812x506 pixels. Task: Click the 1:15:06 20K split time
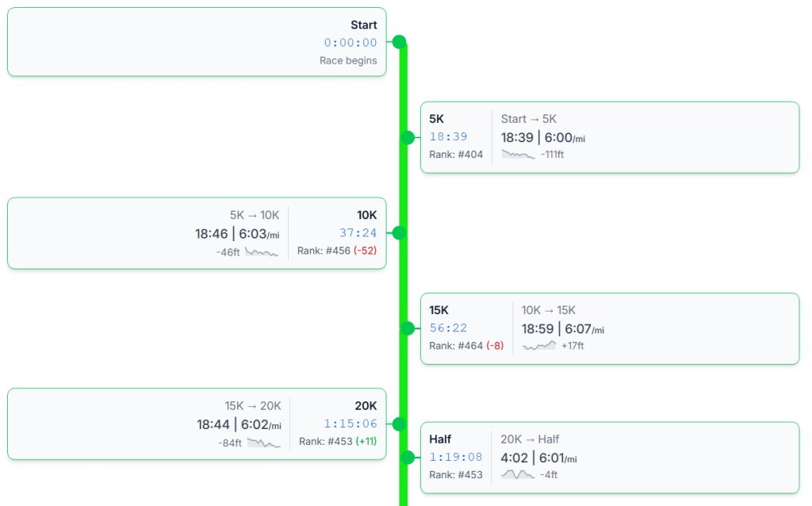coord(350,424)
